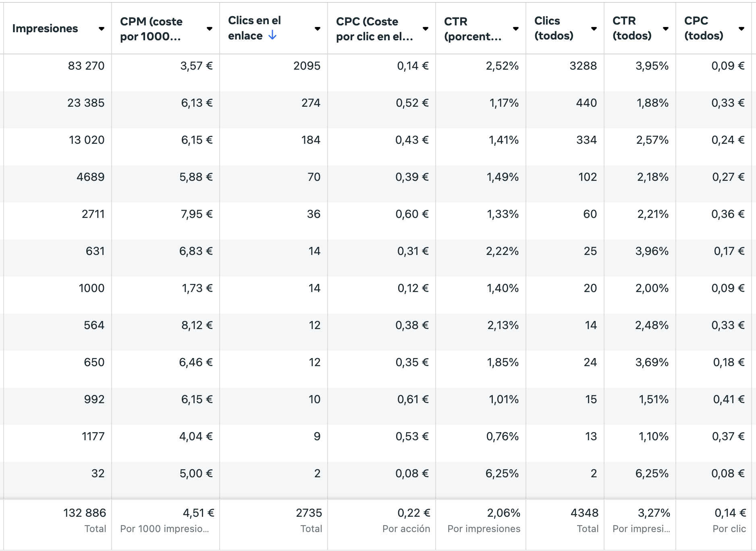The width and height of the screenshot is (756, 551).
Task: Select the 6,25% CTR porcentaje cell
Action: [x=502, y=474]
